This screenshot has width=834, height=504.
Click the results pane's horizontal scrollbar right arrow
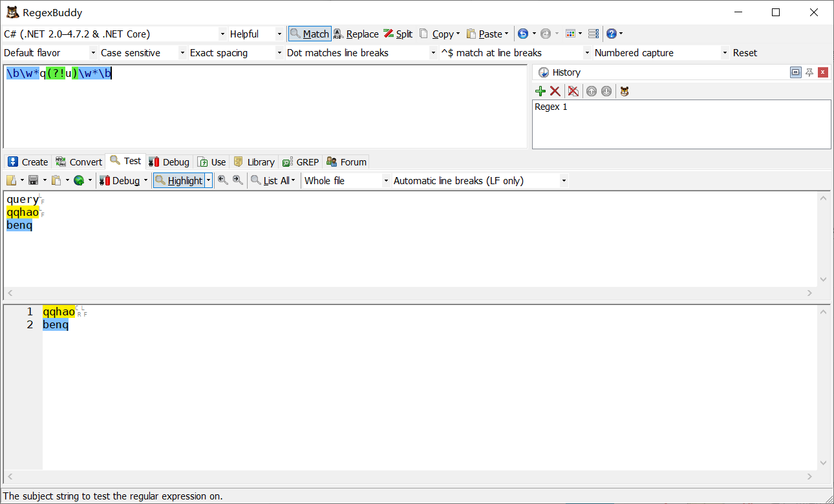[x=809, y=477]
